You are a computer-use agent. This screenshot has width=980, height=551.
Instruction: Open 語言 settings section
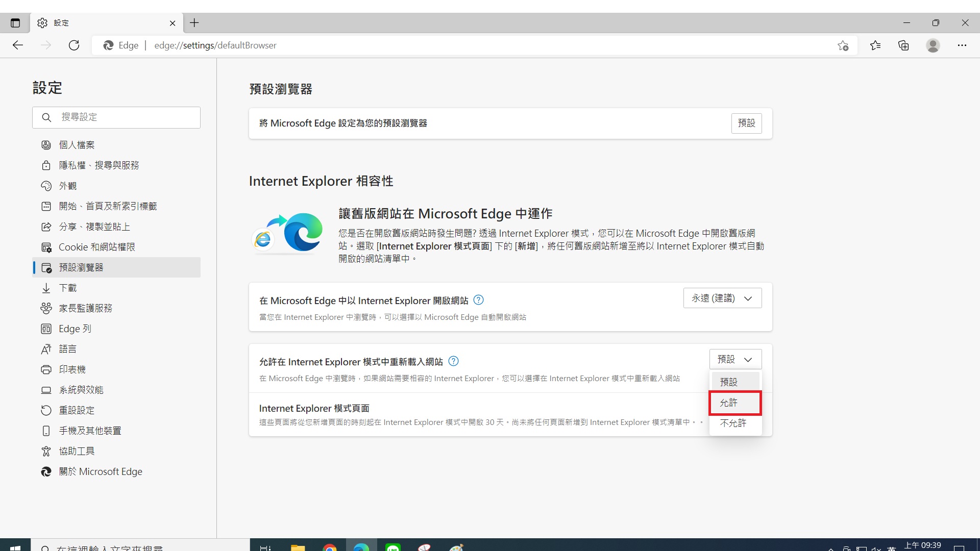point(117,349)
